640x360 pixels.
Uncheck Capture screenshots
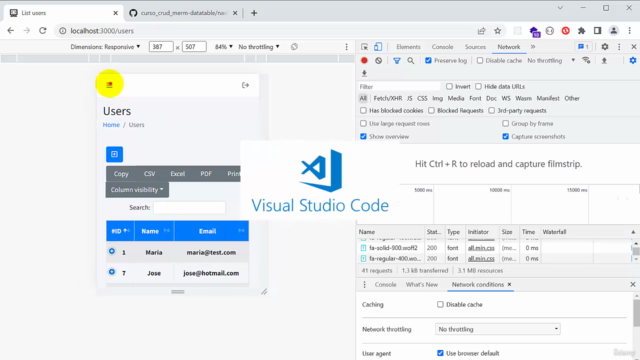[x=506, y=136]
